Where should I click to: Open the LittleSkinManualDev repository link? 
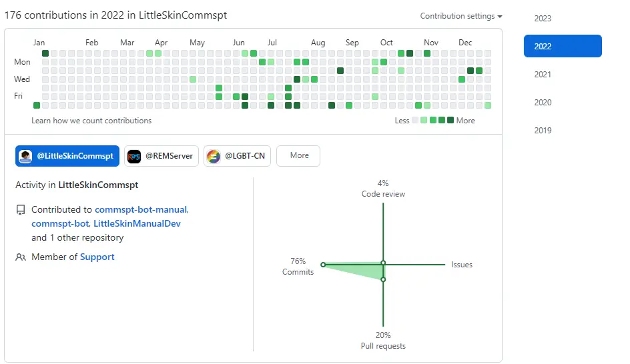(x=137, y=223)
